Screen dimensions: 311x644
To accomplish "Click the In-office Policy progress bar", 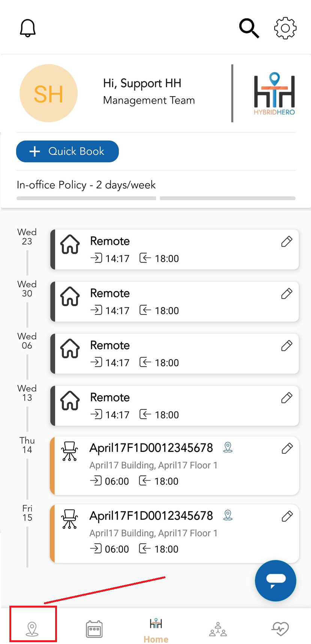I will point(156,198).
